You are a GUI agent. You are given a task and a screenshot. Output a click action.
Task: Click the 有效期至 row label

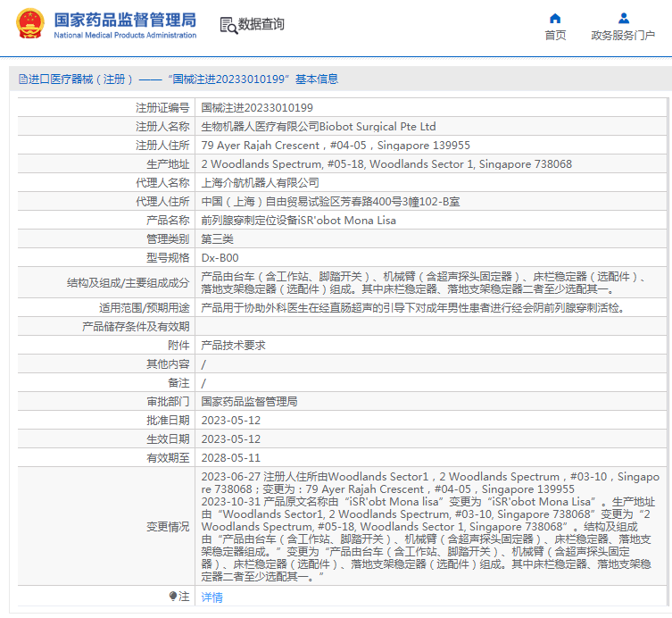(x=168, y=458)
